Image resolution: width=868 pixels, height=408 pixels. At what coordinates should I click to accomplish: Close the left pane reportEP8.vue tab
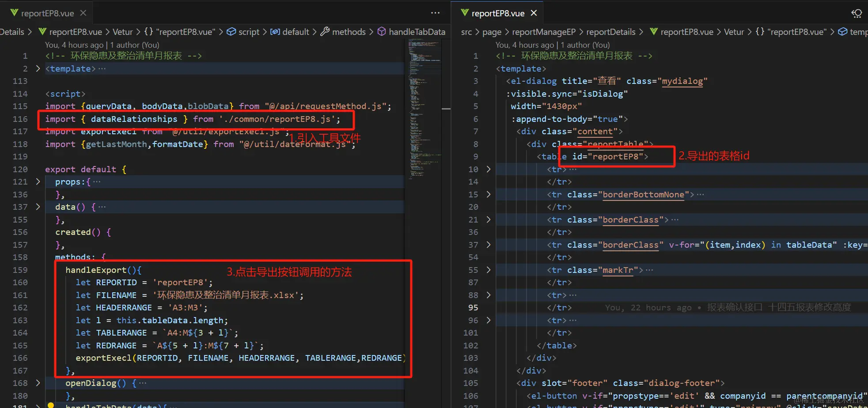tap(83, 13)
